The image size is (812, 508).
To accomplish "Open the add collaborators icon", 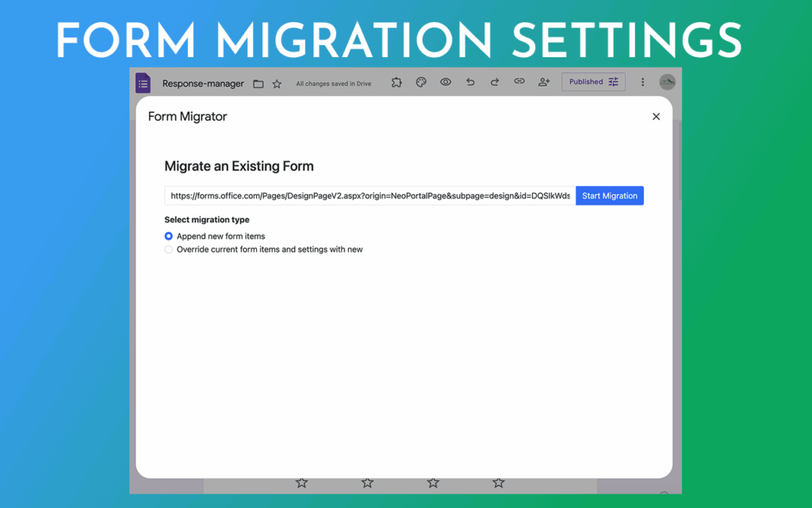I will tap(544, 82).
